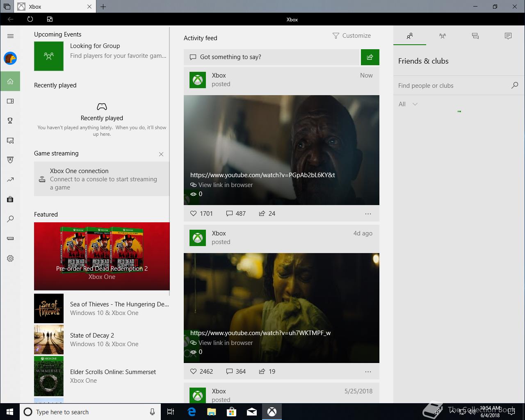Open Game DVR captures icon
This screenshot has height=420, width=525.
(x=10, y=140)
